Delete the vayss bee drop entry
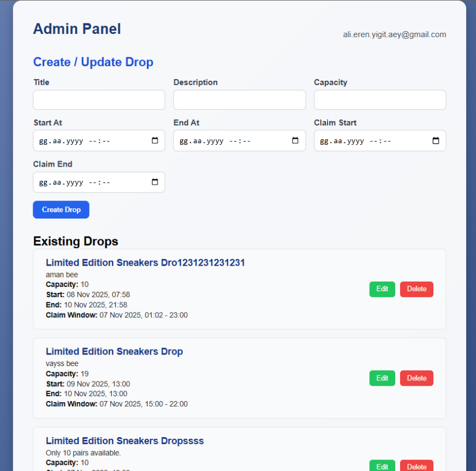The height and width of the screenshot is (471, 476). point(416,378)
